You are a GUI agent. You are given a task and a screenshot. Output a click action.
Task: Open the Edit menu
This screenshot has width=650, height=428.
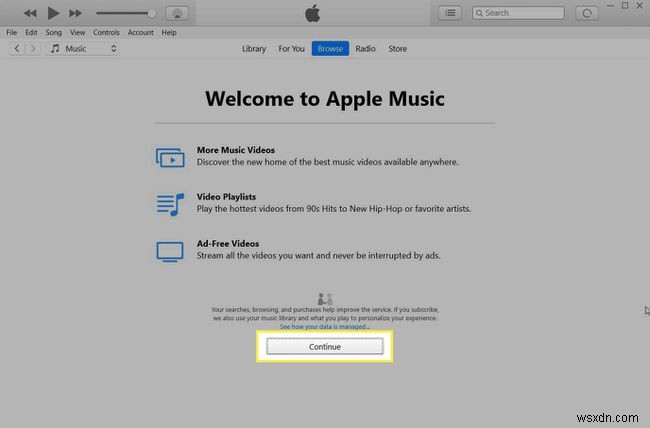(31, 32)
